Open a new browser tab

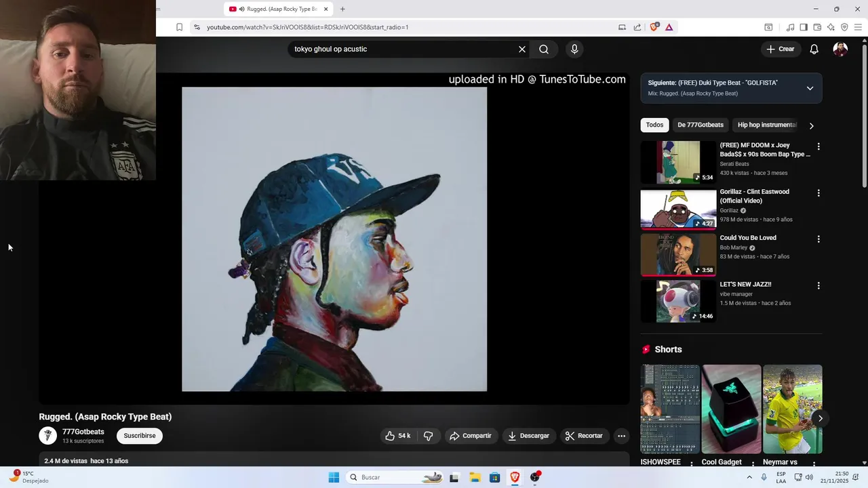342,9
